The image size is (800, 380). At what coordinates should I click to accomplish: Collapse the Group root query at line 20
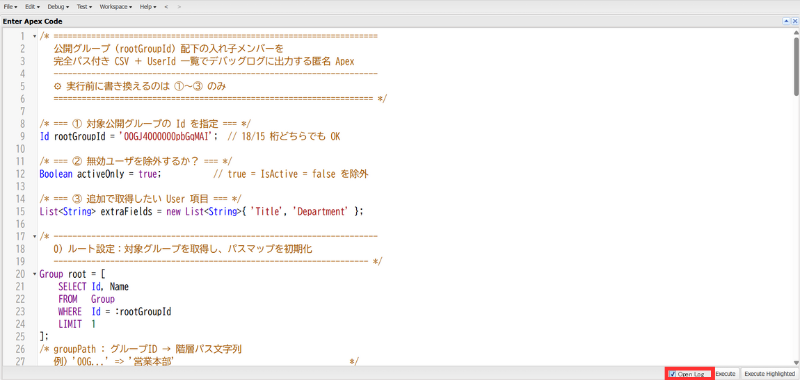[34, 274]
